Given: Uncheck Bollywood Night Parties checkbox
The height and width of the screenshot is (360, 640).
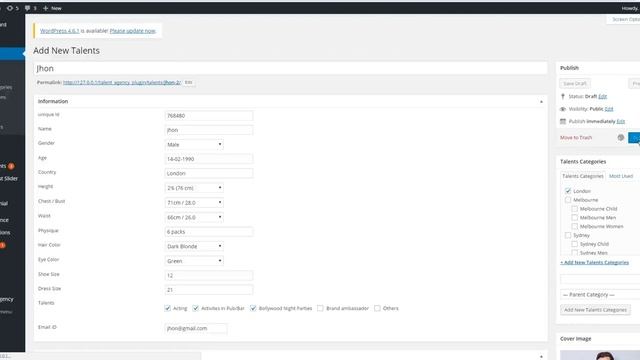Looking at the screenshot, I should click(x=253, y=308).
